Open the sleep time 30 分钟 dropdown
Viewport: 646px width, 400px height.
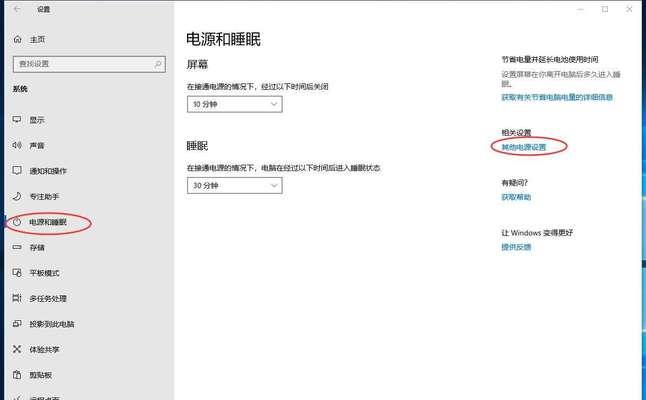click(x=234, y=185)
